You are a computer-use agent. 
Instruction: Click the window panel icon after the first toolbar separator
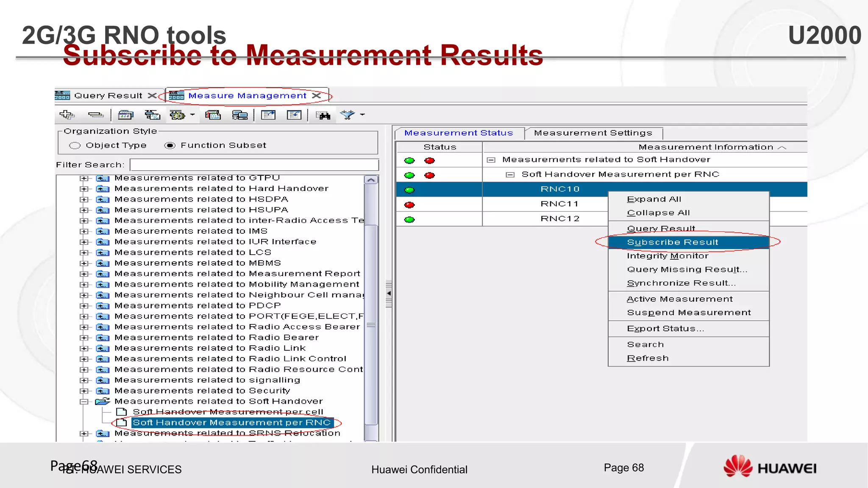pos(125,114)
